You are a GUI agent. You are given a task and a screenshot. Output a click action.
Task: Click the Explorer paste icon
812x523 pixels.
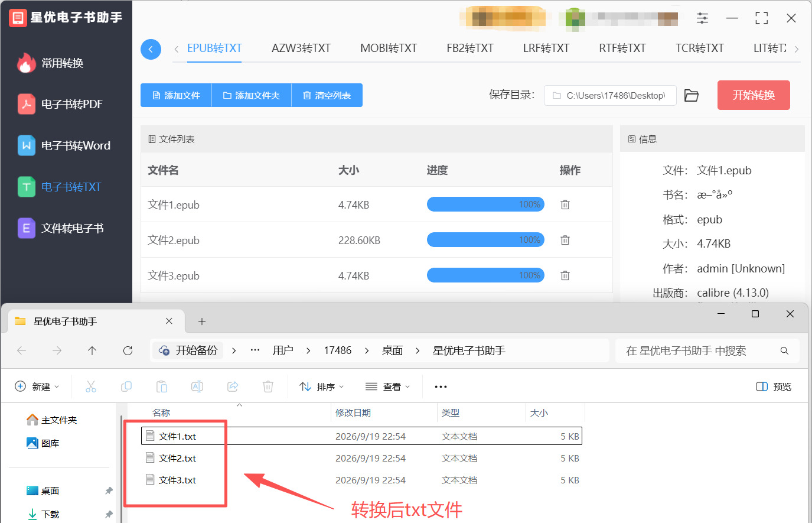pos(162,386)
